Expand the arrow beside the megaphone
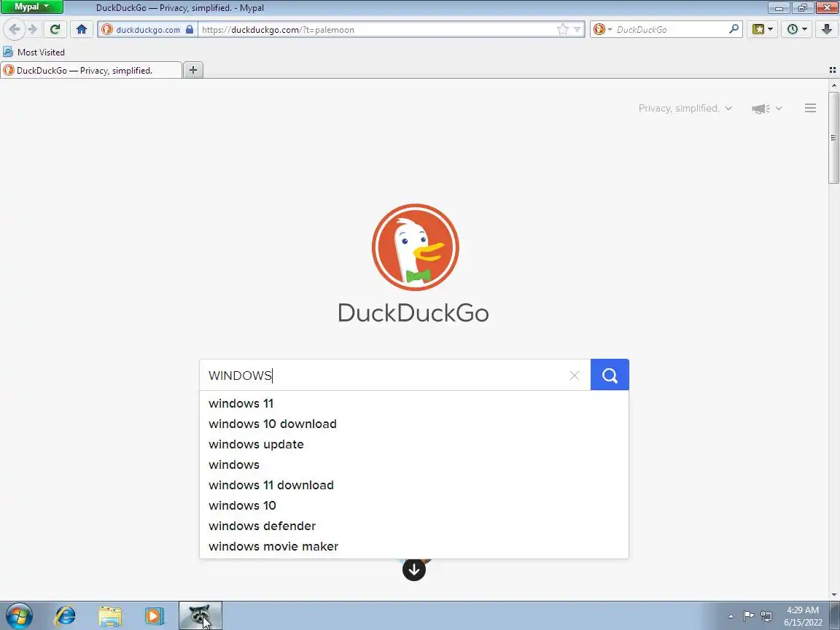This screenshot has width=840, height=630. point(779,109)
